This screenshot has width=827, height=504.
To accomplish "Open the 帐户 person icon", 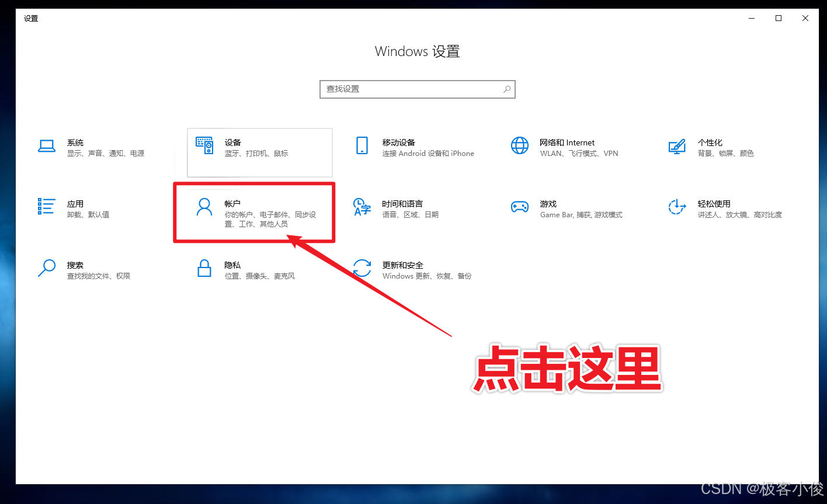I will pos(204,207).
